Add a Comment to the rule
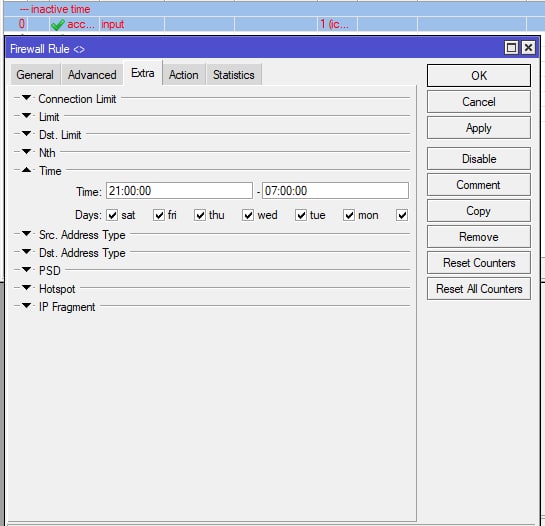 (x=479, y=185)
